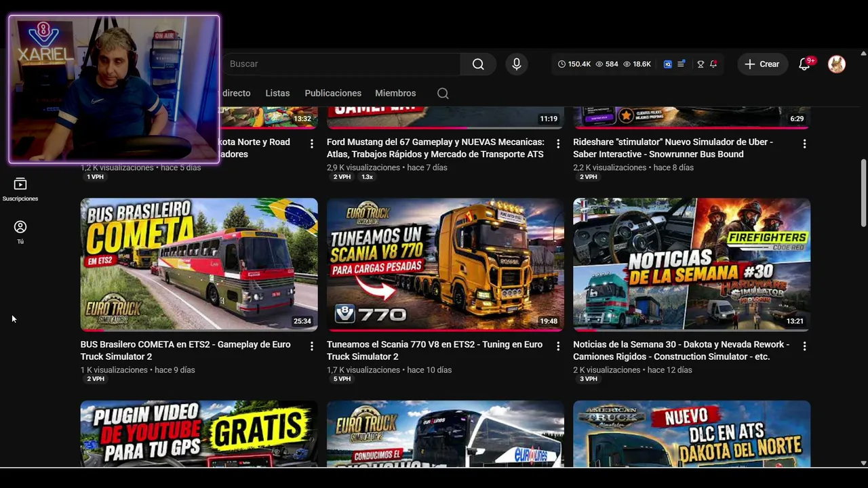Click the search magnifier button

tap(478, 64)
